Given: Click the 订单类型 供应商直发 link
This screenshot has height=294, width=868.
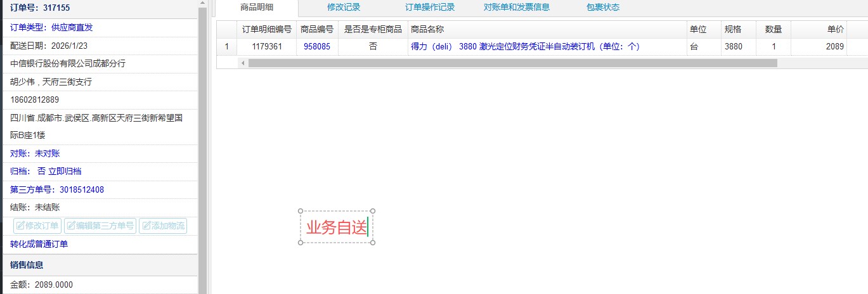Looking at the screenshot, I should pyautogui.click(x=51, y=27).
